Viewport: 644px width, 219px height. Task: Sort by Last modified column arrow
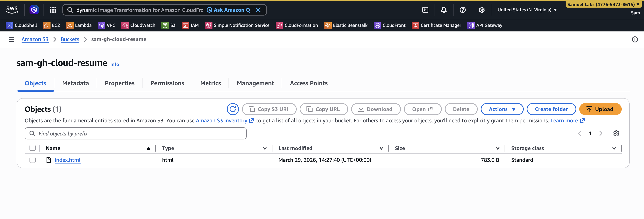[x=381, y=148]
